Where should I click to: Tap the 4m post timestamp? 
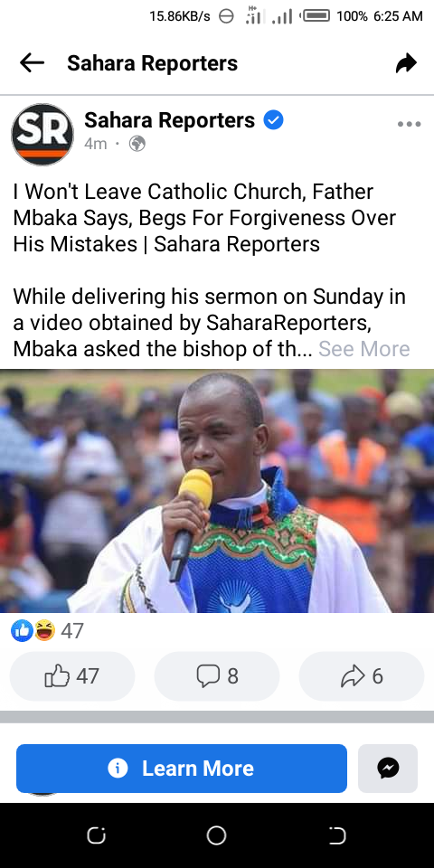[95, 144]
